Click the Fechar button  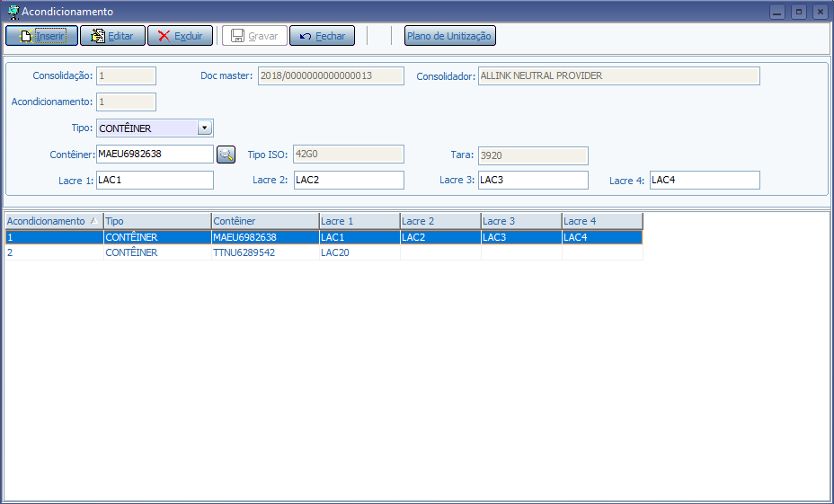click(x=323, y=36)
